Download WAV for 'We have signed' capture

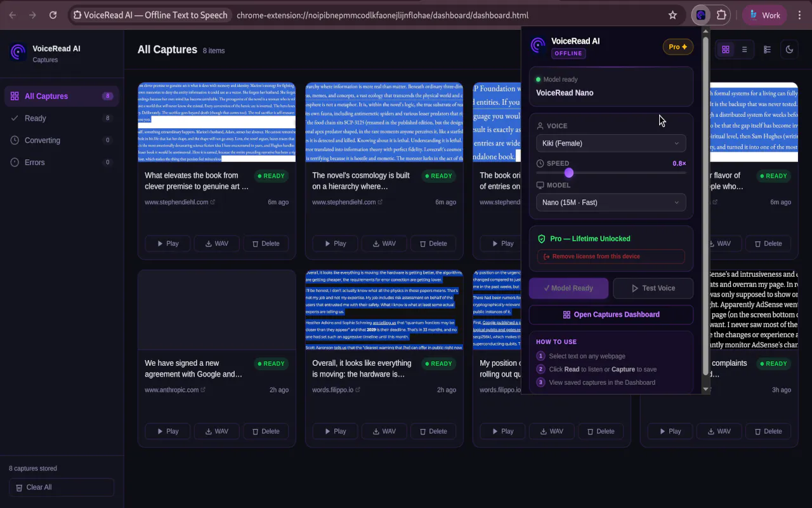tap(216, 431)
